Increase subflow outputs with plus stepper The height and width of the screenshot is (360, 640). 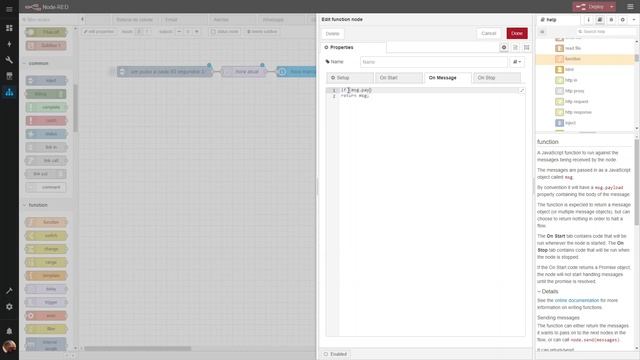click(197, 31)
